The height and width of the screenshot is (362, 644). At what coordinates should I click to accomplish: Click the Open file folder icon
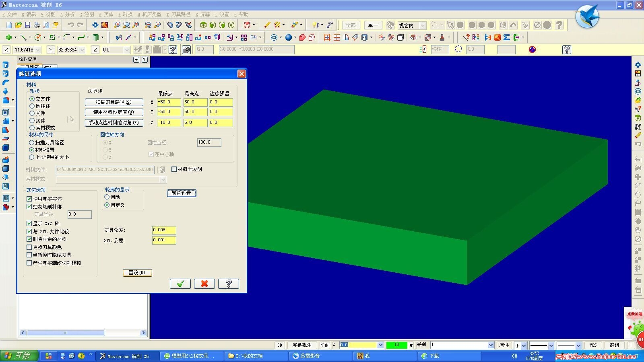18,25
